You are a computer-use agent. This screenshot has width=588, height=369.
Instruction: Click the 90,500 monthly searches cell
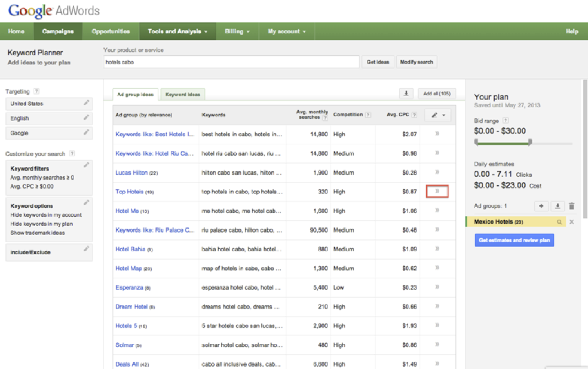319,230
